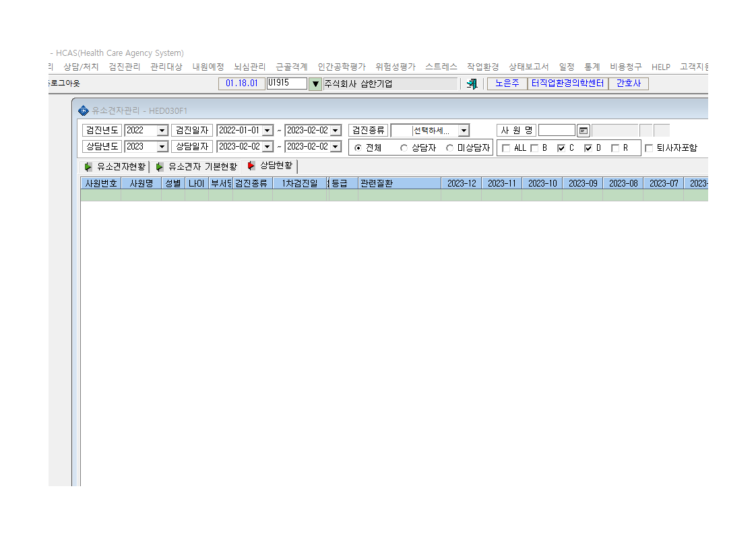Expand the 검진년도 2022 dropdown

[x=162, y=131]
